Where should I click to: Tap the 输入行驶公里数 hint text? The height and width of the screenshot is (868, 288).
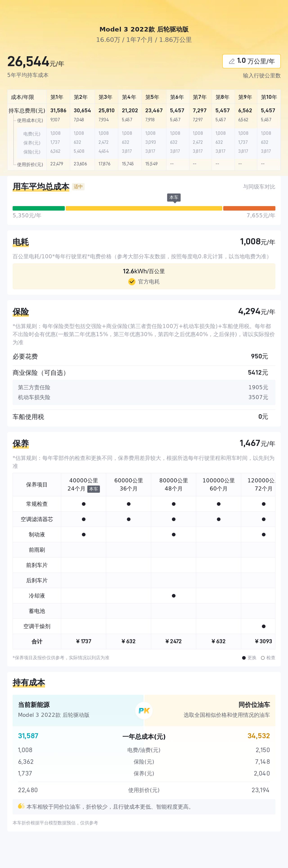pyautogui.click(x=262, y=75)
